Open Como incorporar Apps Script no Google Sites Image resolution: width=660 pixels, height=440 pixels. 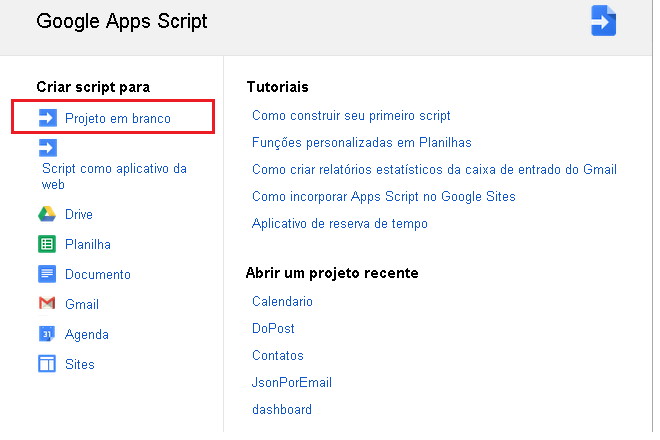pyautogui.click(x=383, y=197)
